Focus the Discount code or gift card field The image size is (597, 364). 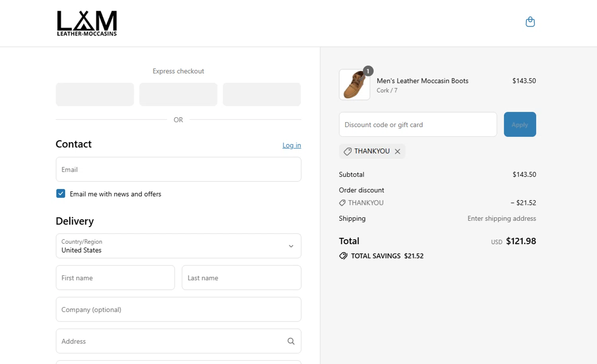pos(418,125)
